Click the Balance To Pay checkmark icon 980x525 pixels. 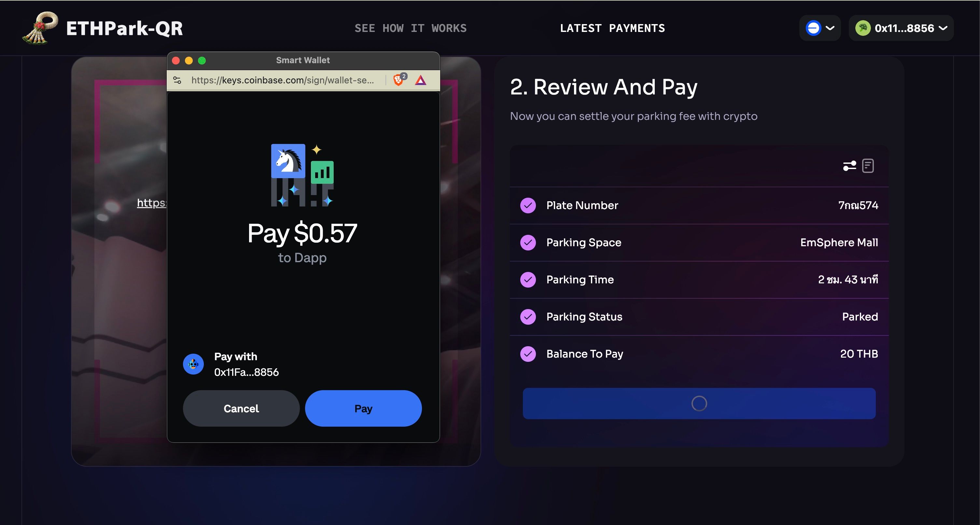pos(528,354)
